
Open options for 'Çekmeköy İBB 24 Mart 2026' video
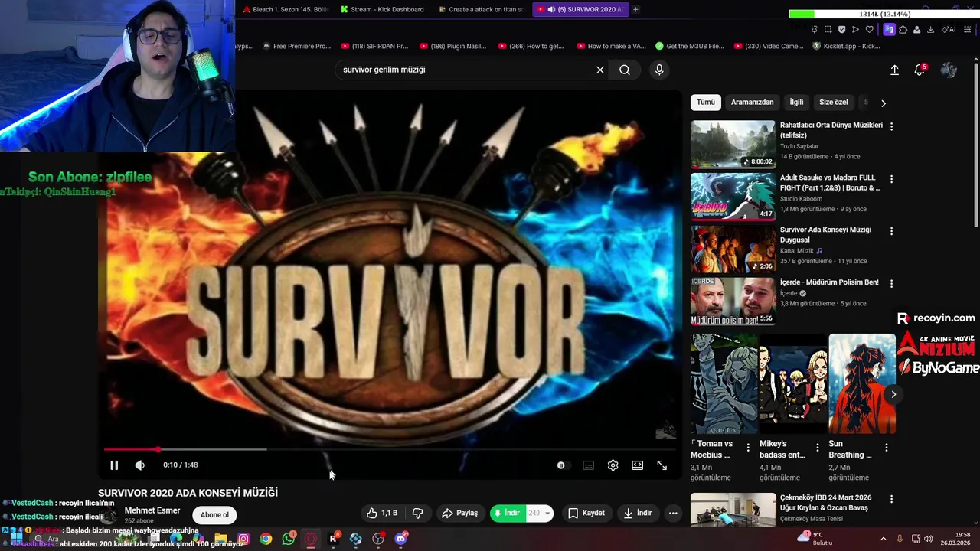(891, 500)
